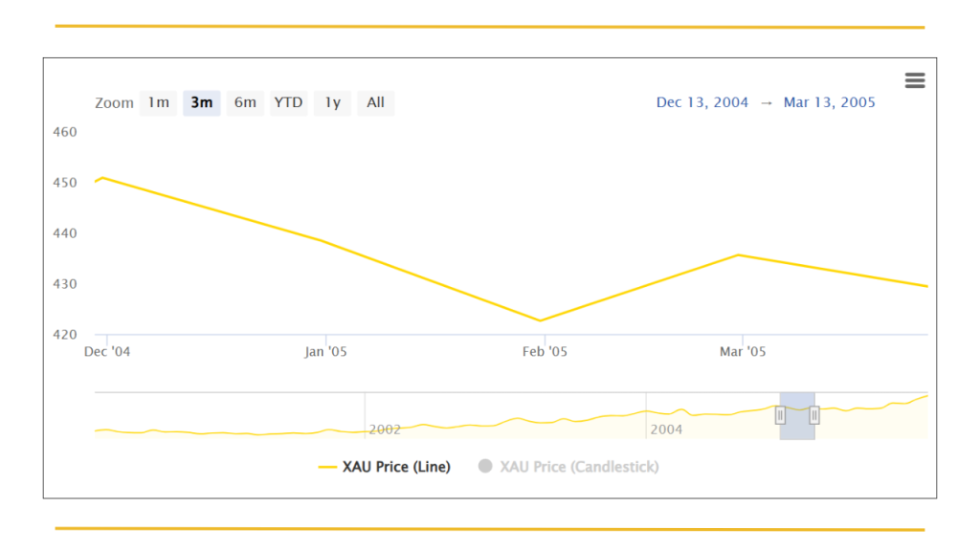
Task: Click the line's lowest point at Feb '05
Action: (x=540, y=320)
